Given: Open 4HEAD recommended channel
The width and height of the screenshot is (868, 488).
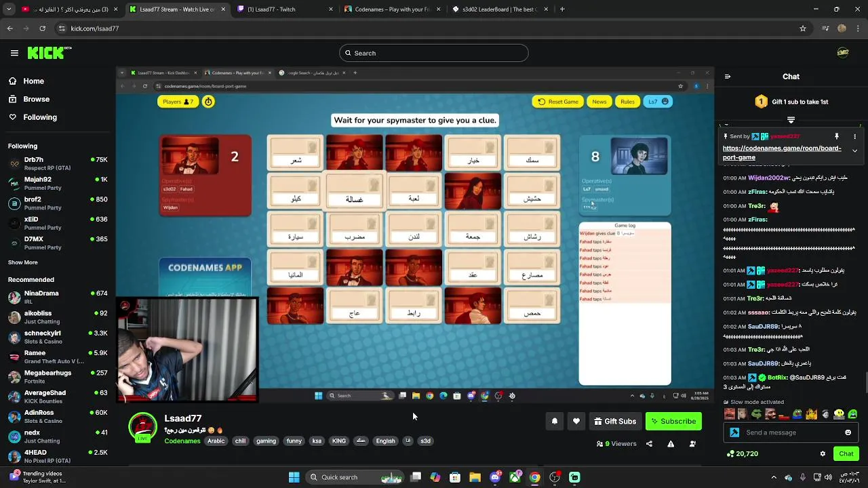Looking at the screenshot, I should coord(58,456).
